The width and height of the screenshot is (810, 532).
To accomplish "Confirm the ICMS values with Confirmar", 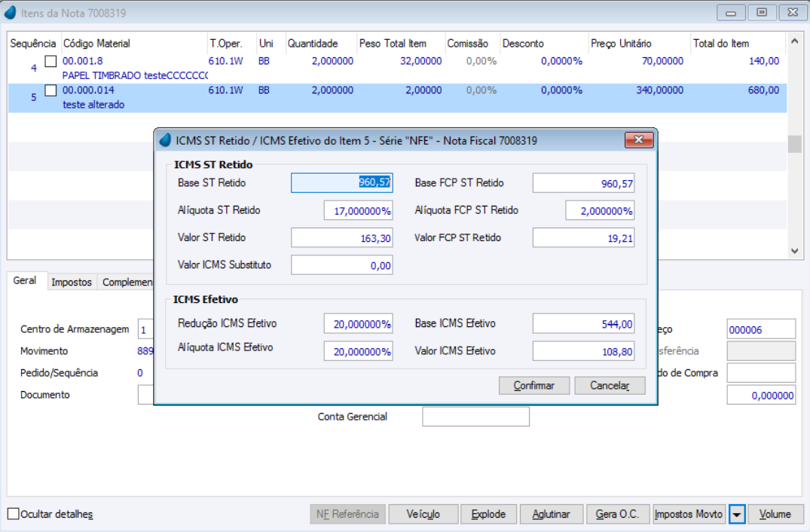I will pos(534,386).
